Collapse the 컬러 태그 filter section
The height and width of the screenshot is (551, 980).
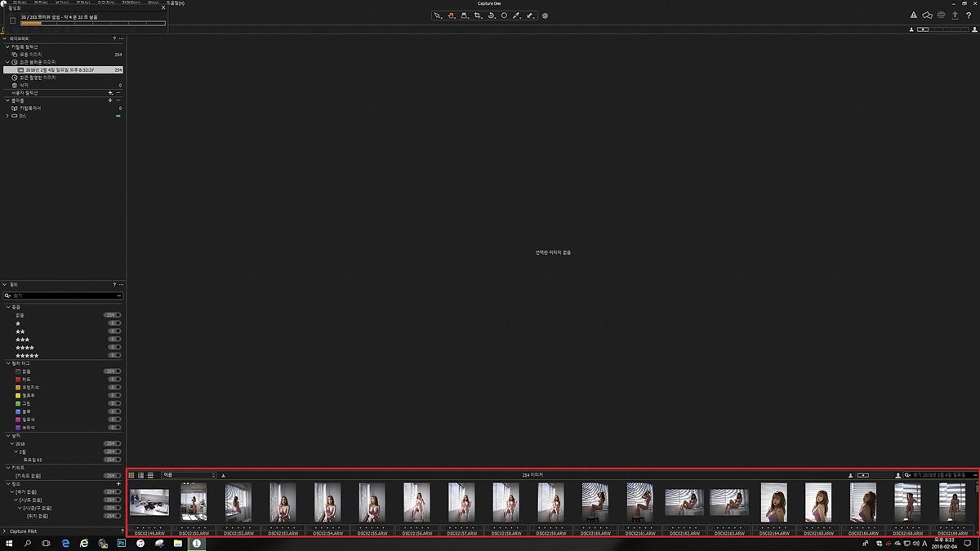point(7,363)
